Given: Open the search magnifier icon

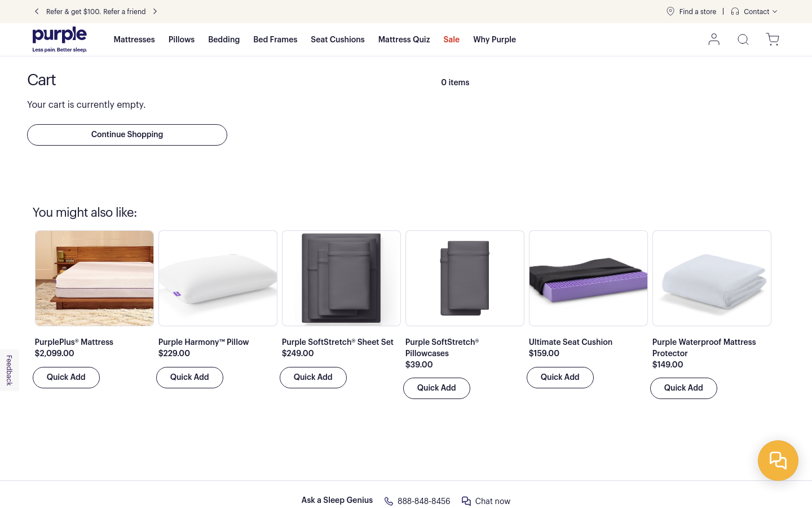Looking at the screenshot, I should click(743, 39).
